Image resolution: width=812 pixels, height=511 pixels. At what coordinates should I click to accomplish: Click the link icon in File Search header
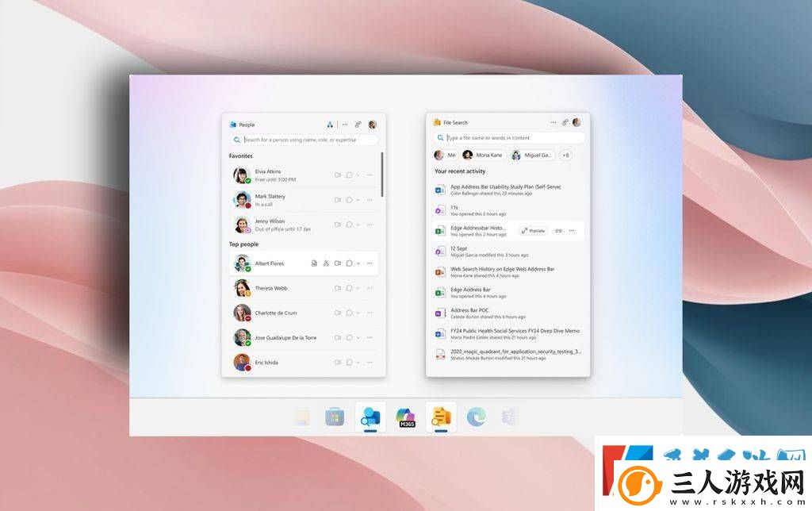tap(565, 122)
